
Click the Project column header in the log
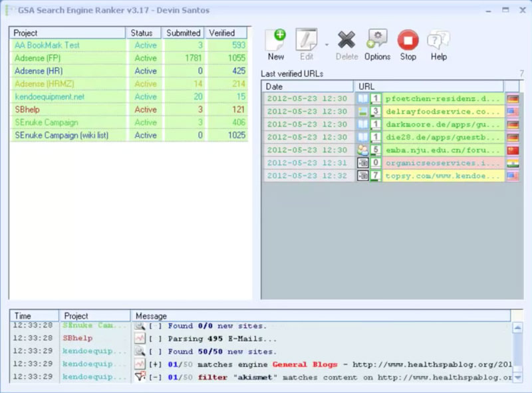coord(94,316)
